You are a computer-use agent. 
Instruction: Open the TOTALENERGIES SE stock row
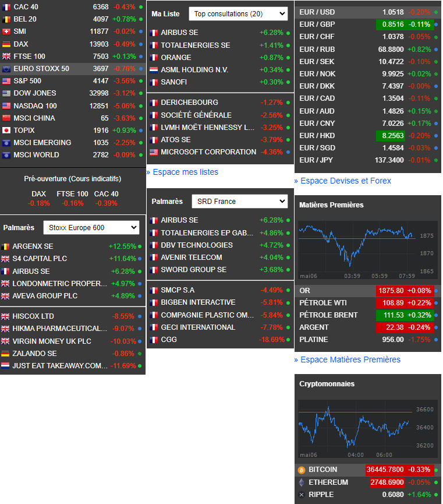coord(220,45)
